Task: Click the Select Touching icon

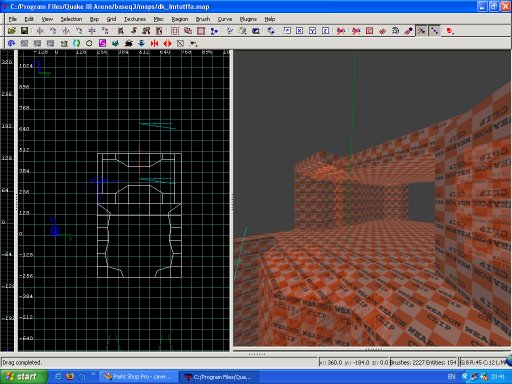Action: [x=134, y=31]
